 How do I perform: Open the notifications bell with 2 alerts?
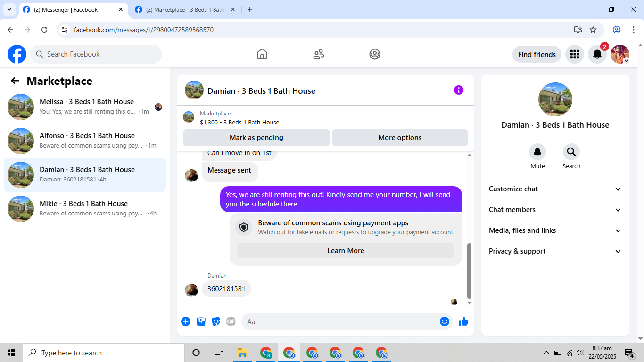coord(597,54)
